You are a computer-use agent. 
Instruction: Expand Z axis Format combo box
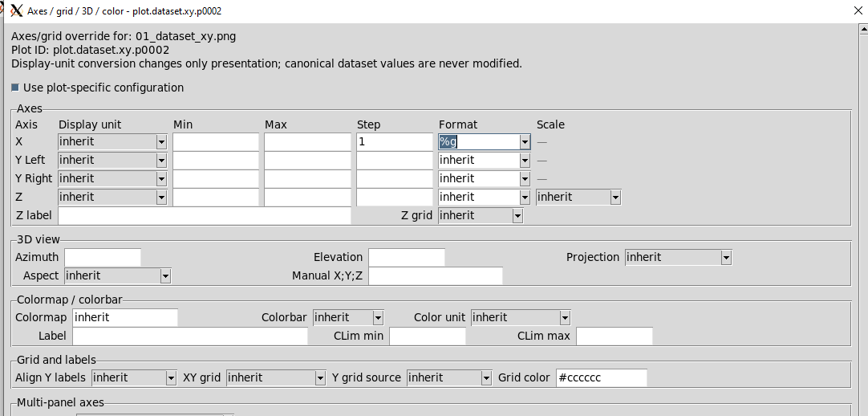tap(525, 197)
